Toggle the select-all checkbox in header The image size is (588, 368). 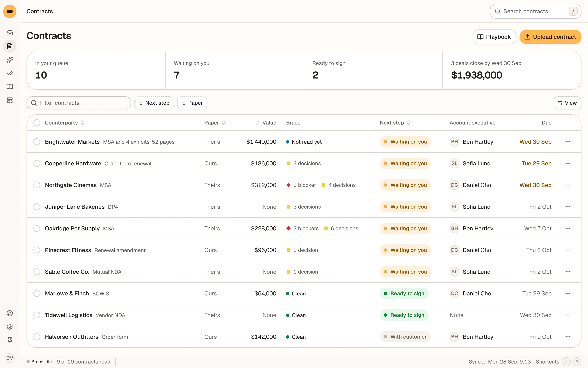pyautogui.click(x=37, y=123)
